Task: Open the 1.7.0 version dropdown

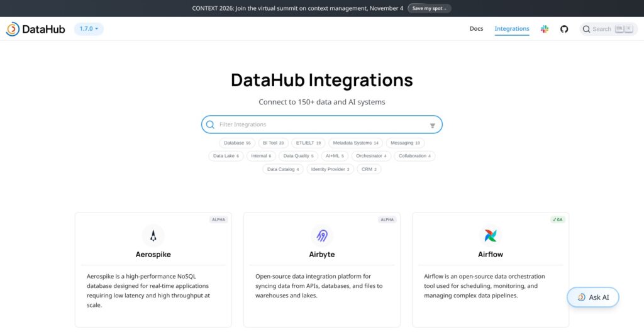Action: click(89, 29)
